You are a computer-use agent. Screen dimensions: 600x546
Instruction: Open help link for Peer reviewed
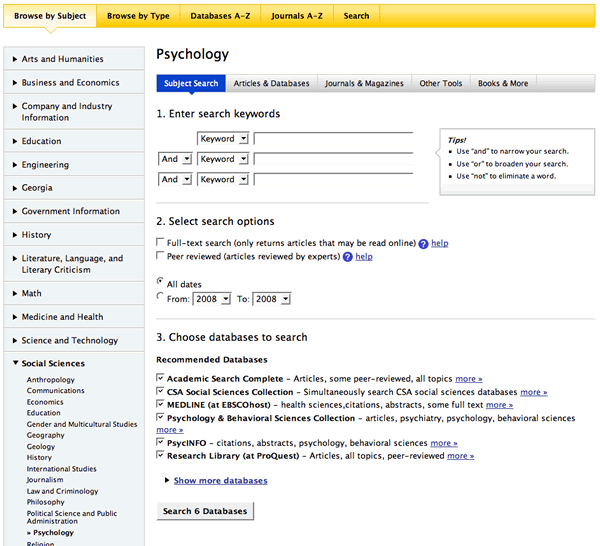tap(364, 257)
